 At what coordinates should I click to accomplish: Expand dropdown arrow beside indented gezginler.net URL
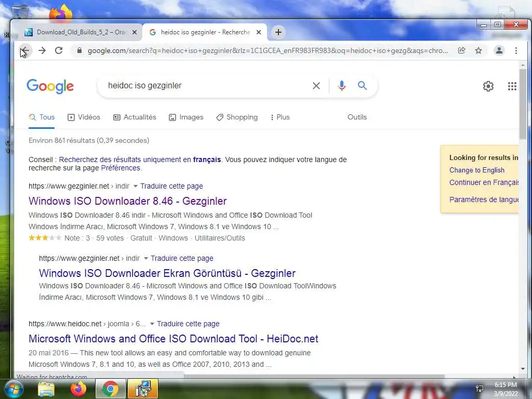click(x=146, y=259)
